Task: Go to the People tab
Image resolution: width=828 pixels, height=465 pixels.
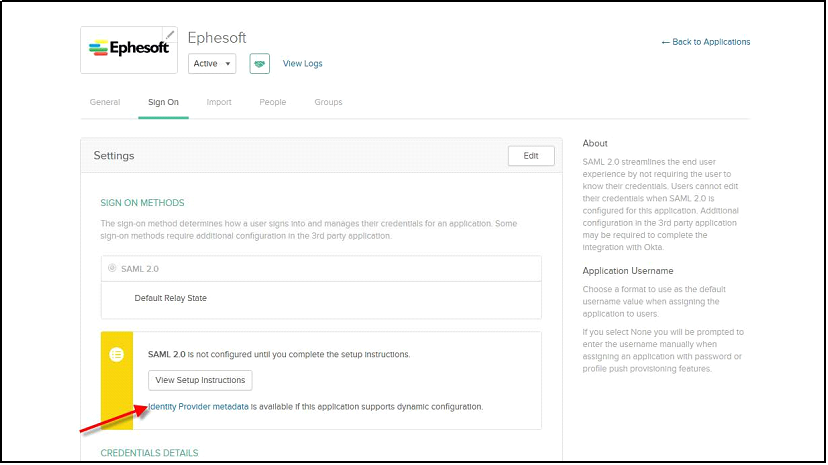Action: pos(272,102)
